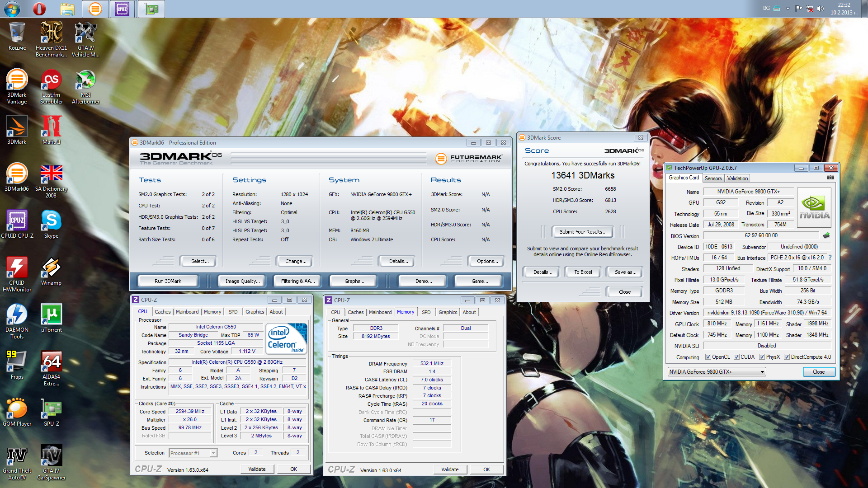Click OK in right CPU-Z window
Screen dimensions: 868x488
point(486,469)
